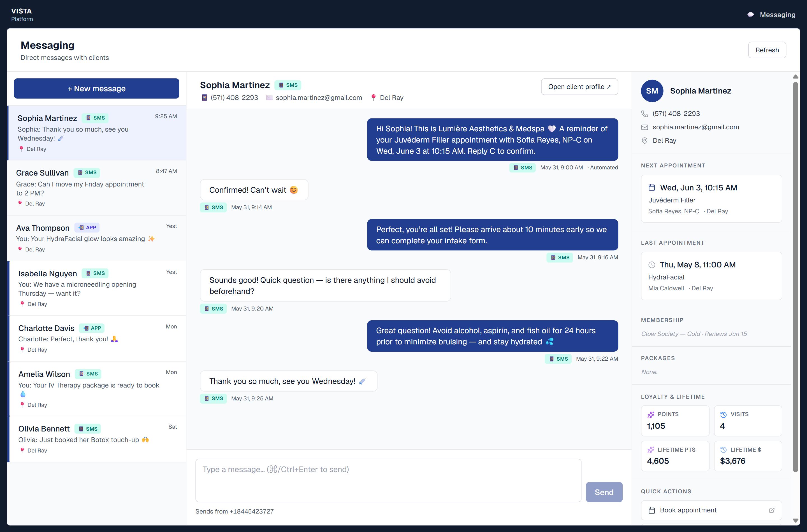807x532 pixels.
Task: Click SMS badge on Isabella Nguyen conversation
Action: tap(95, 273)
